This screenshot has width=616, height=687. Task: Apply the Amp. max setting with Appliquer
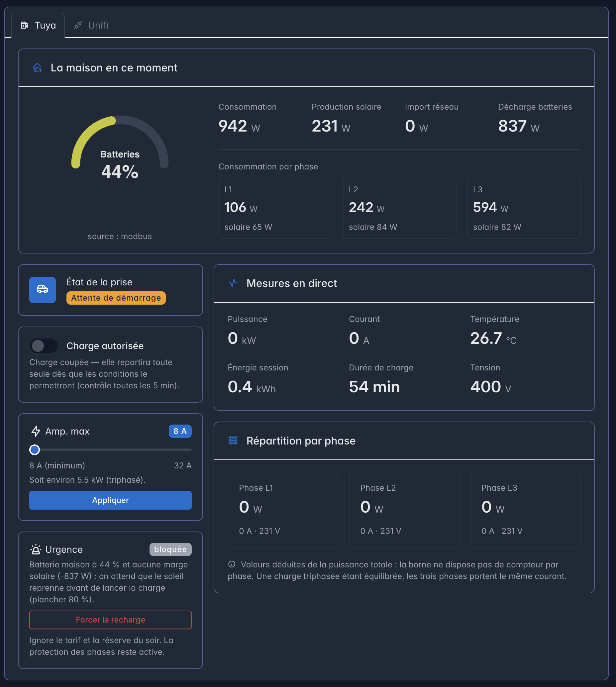(110, 500)
